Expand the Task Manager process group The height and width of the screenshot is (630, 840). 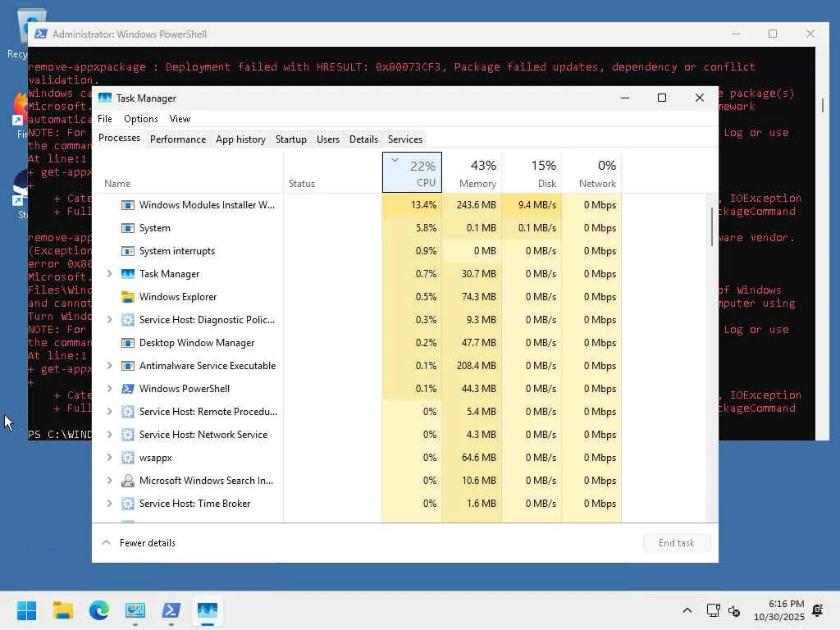(109, 274)
